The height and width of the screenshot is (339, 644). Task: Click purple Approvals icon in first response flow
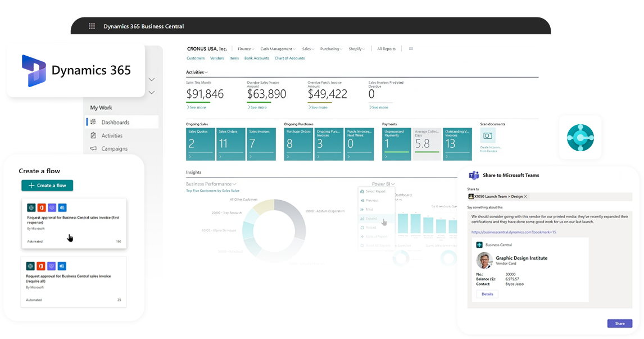tap(52, 207)
